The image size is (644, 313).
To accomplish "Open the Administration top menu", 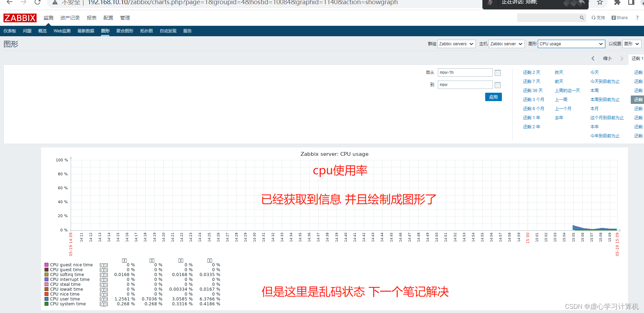I will (125, 18).
